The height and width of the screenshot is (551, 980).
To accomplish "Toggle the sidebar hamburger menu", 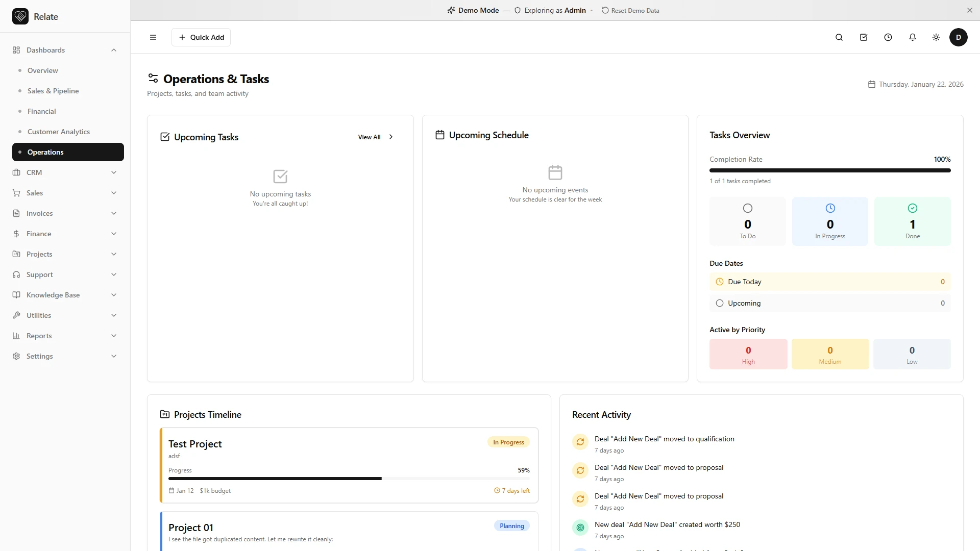I will pyautogui.click(x=153, y=37).
